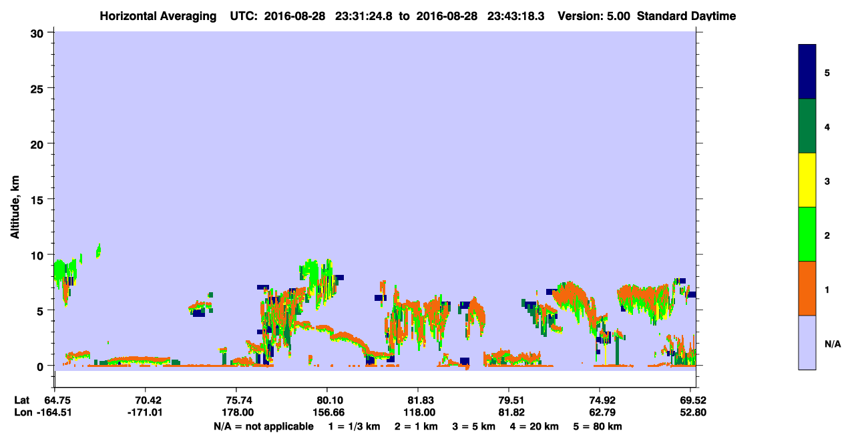Click the 'Lat' row label

pos(22,400)
